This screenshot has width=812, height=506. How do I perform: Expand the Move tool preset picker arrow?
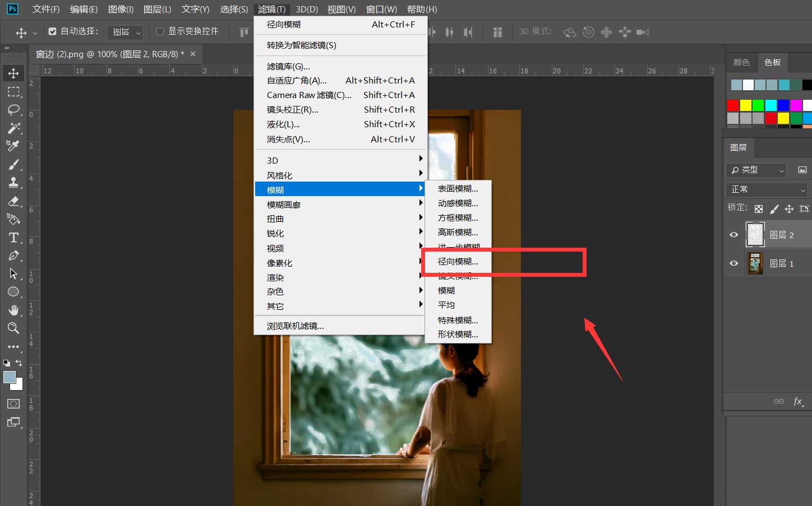pyautogui.click(x=35, y=33)
